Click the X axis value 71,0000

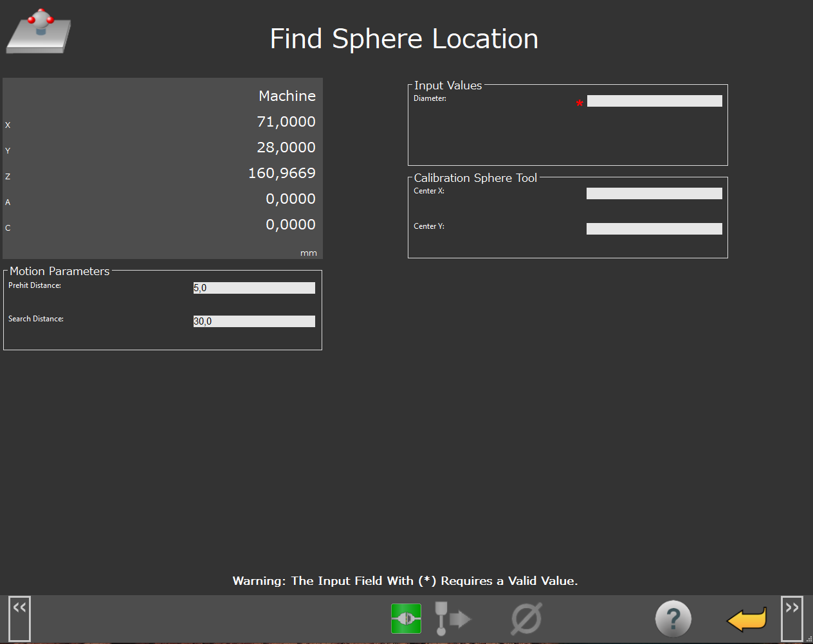[286, 121]
